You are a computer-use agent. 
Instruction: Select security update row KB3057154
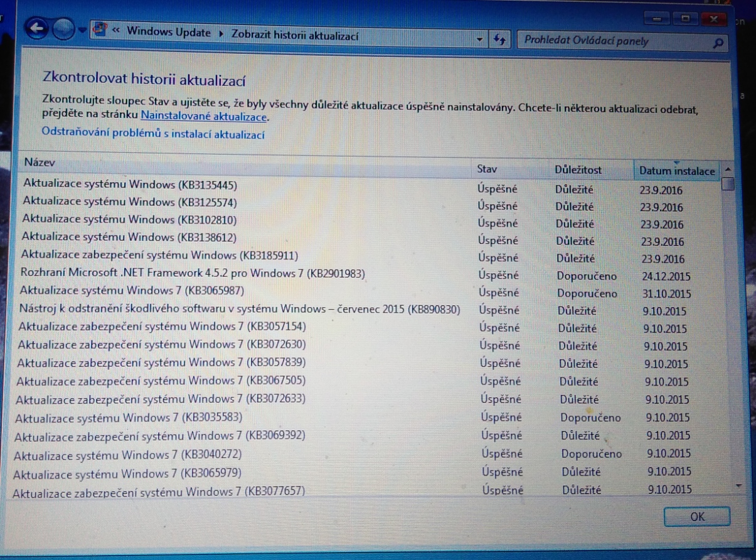coord(370,327)
